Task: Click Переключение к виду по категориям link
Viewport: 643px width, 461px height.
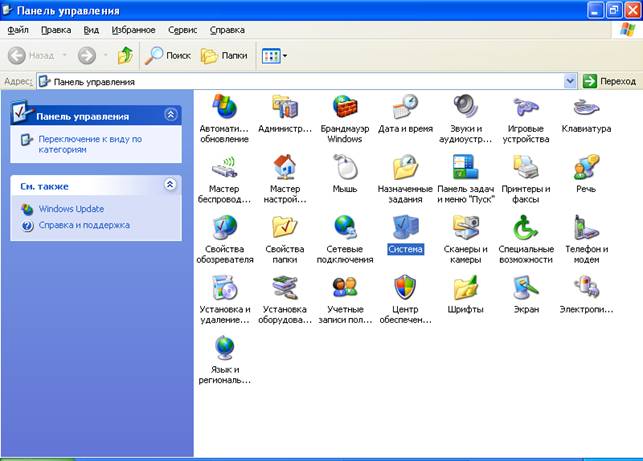Action: (90, 144)
